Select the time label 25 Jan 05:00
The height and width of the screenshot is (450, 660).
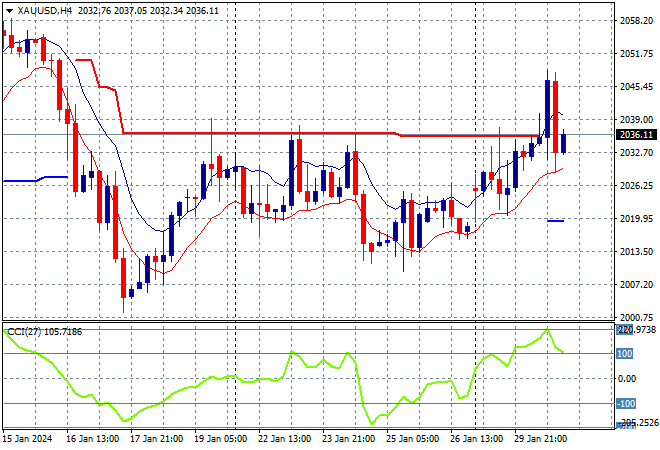point(412,439)
